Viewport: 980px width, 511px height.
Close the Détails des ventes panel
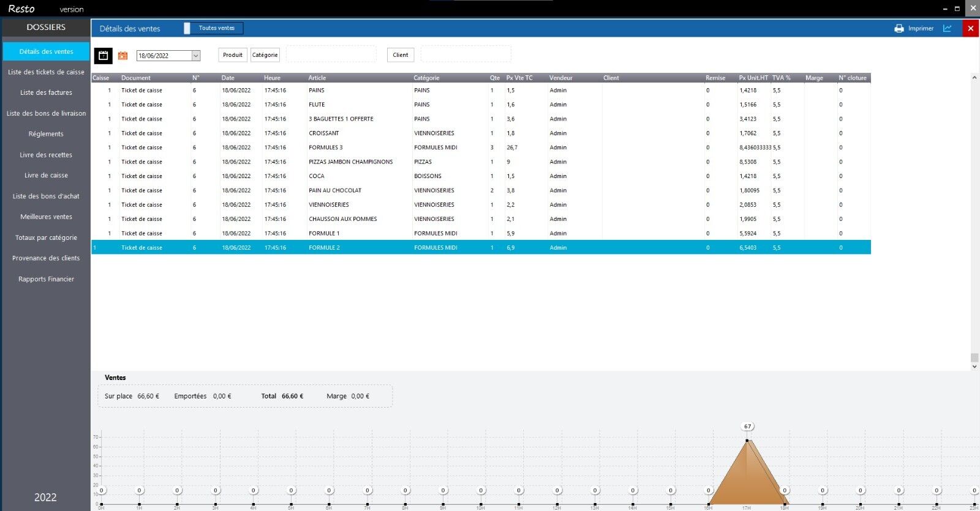[970, 28]
